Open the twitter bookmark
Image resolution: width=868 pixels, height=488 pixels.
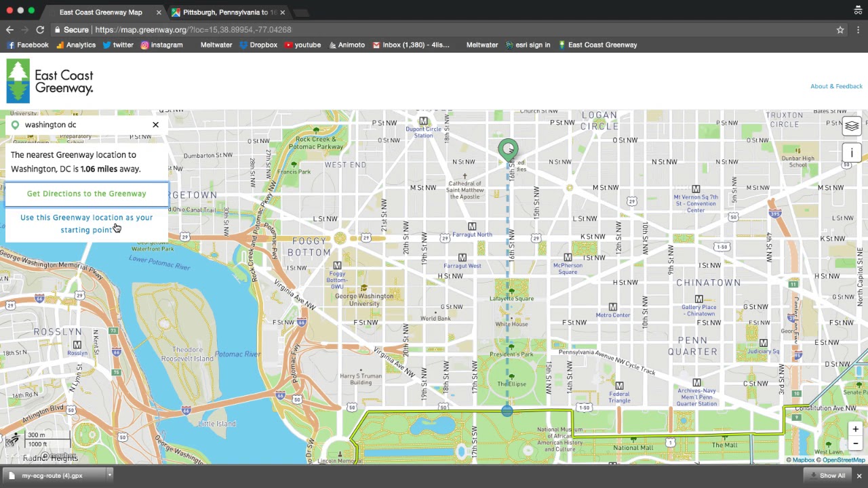(118, 45)
